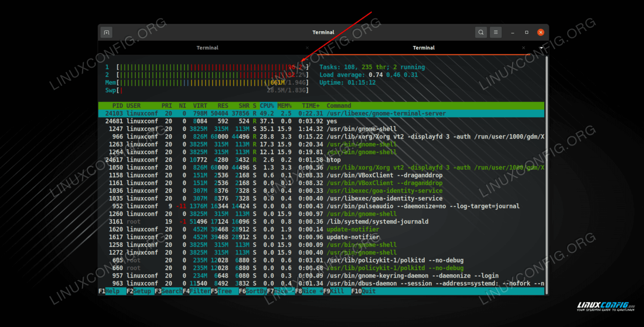Screen dimensions: 644x327
Task: Open the hamburger menu in the title bar
Action: tap(496, 33)
